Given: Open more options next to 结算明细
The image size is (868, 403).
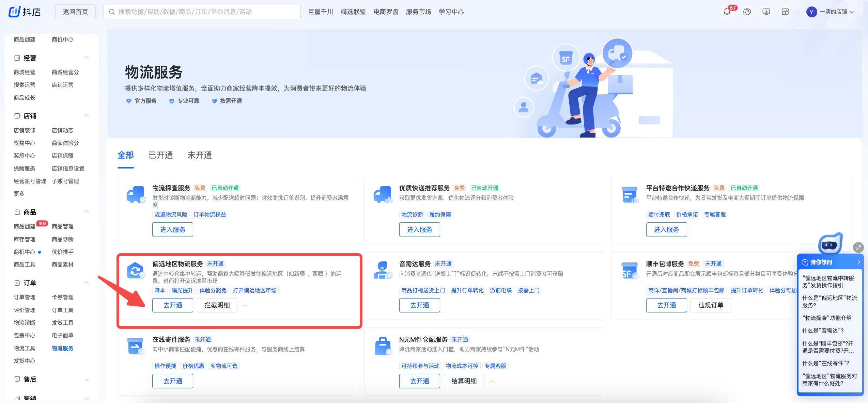Looking at the screenshot, I should pos(492,381).
